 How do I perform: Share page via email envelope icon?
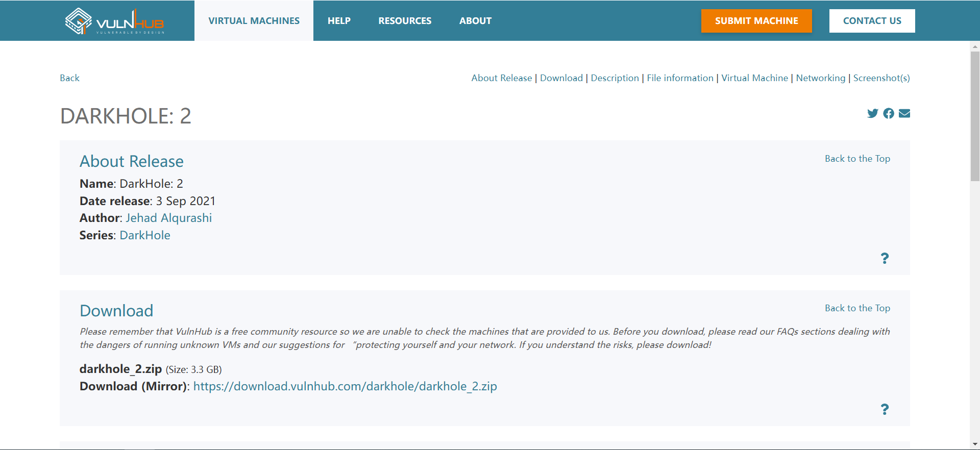click(x=904, y=113)
